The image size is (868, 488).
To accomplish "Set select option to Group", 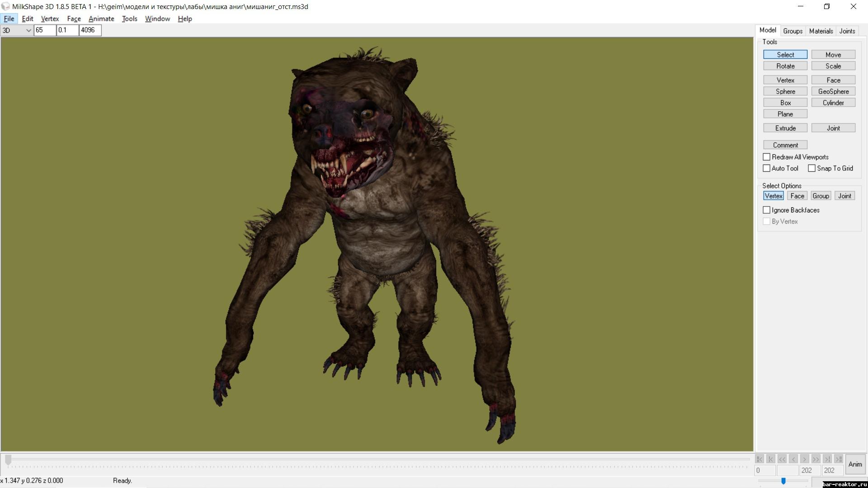I will (821, 196).
